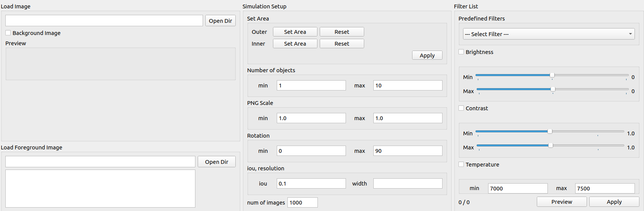Viewport: 644px width, 211px height.
Task: Open the Select Filter dropdown
Action: pyautogui.click(x=549, y=34)
